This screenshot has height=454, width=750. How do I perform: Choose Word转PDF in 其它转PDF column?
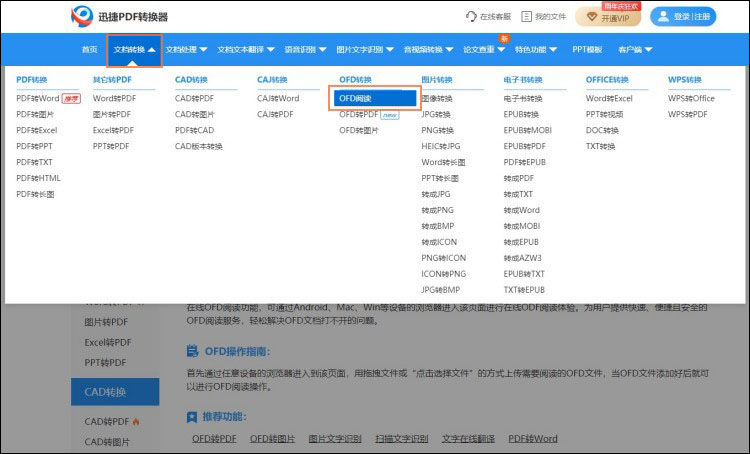point(114,99)
